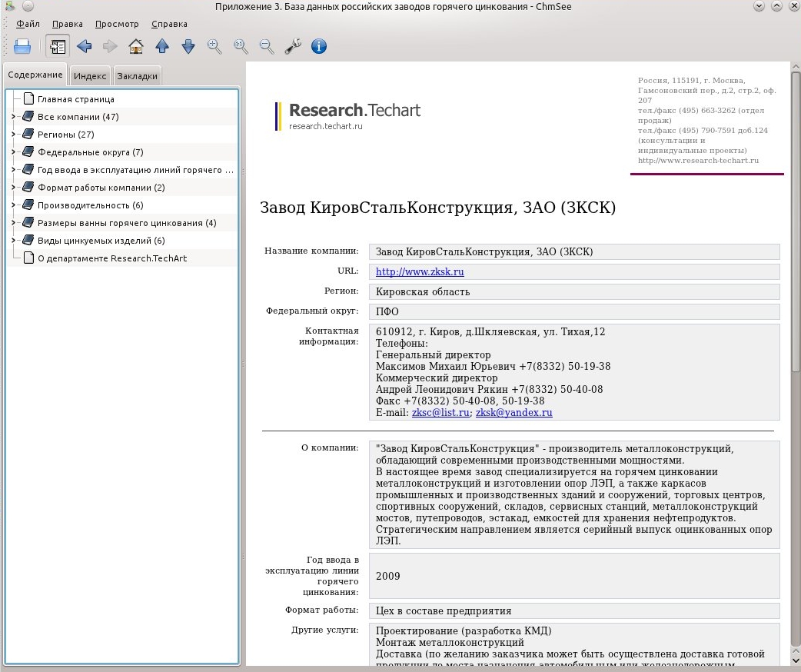Click the Год ввода в эксплуатацию book icon
The height and width of the screenshot is (672, 801).
pos(28,170)
